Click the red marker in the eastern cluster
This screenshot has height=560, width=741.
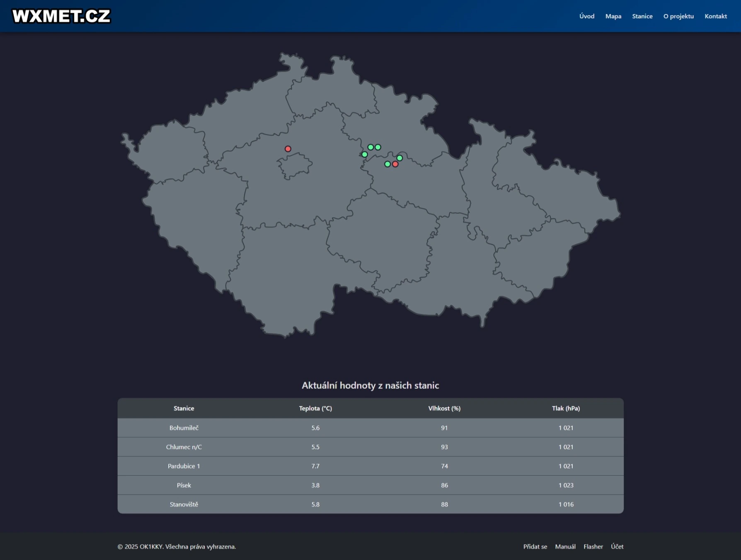pyautogui.click(x=395, y=164)
